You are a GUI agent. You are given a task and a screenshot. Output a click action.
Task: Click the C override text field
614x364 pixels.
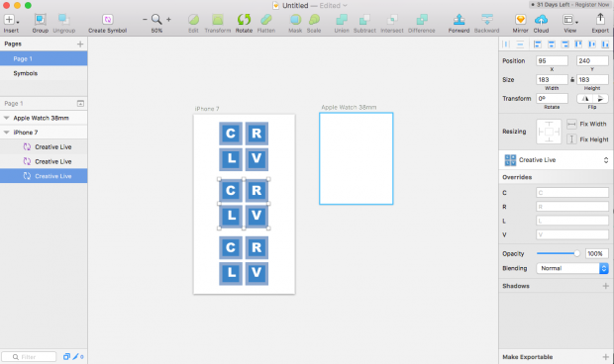pyautogui.click(x=572, y=192)
